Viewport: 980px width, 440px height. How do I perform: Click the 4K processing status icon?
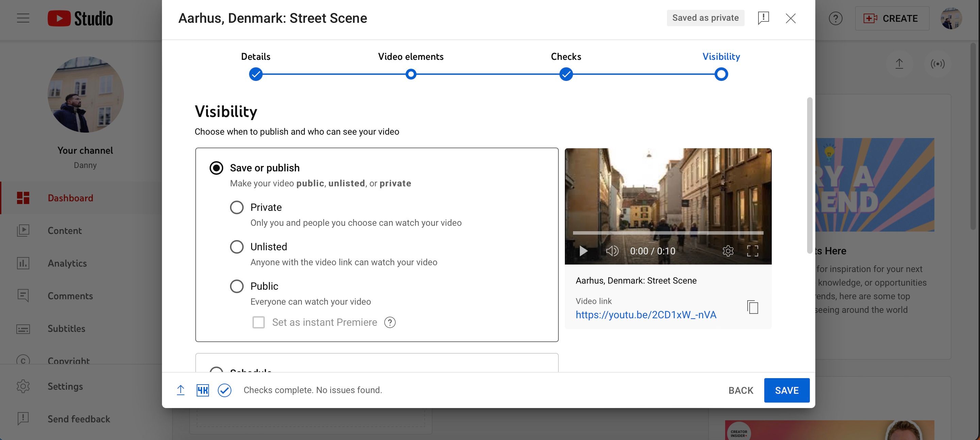pos(202,390)
